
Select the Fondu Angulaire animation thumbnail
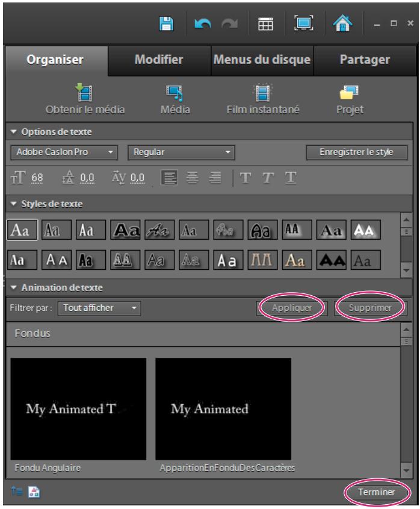78,408
